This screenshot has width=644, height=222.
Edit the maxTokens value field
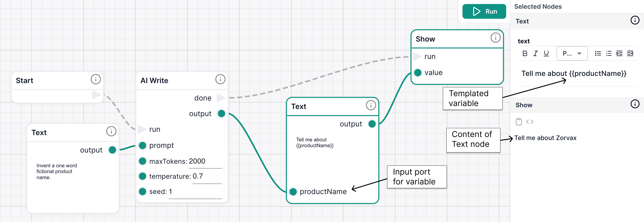205,162
